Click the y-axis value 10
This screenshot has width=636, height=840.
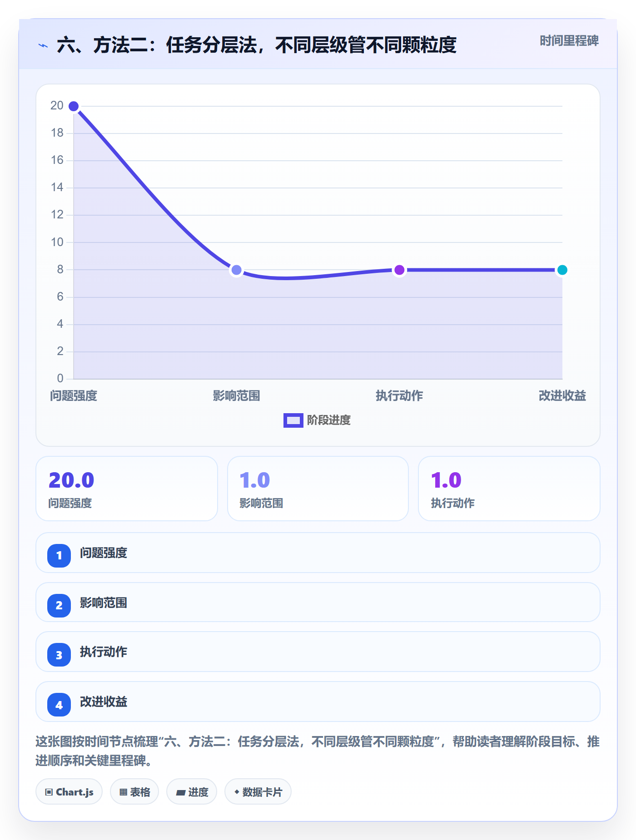click(57, 242)
